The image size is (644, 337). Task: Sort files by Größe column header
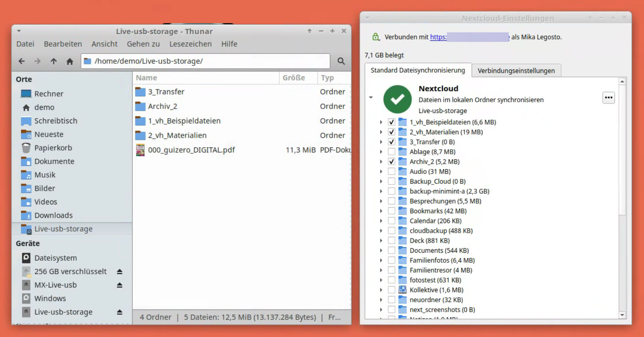(294, 78)
